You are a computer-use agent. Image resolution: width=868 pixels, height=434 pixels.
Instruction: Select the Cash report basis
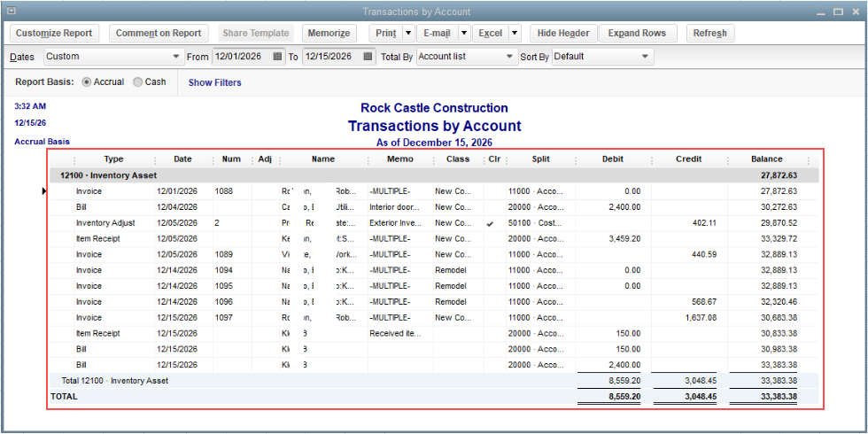(x=137, y=82)
